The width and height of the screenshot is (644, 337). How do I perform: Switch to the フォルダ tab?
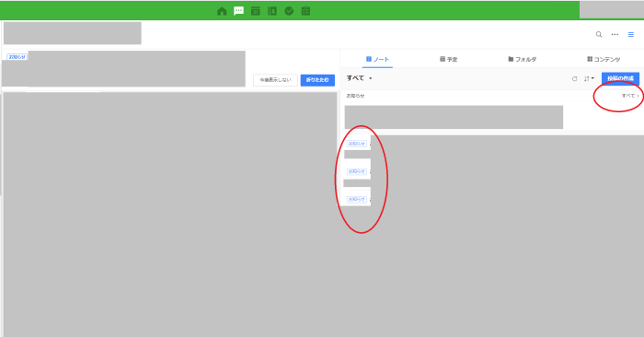point(522,59)
